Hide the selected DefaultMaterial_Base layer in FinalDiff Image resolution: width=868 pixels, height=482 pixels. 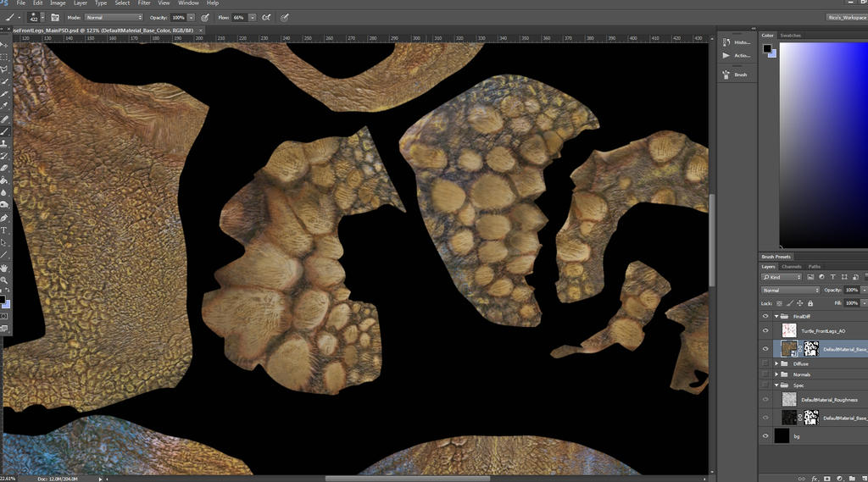(x=765, y=349)
